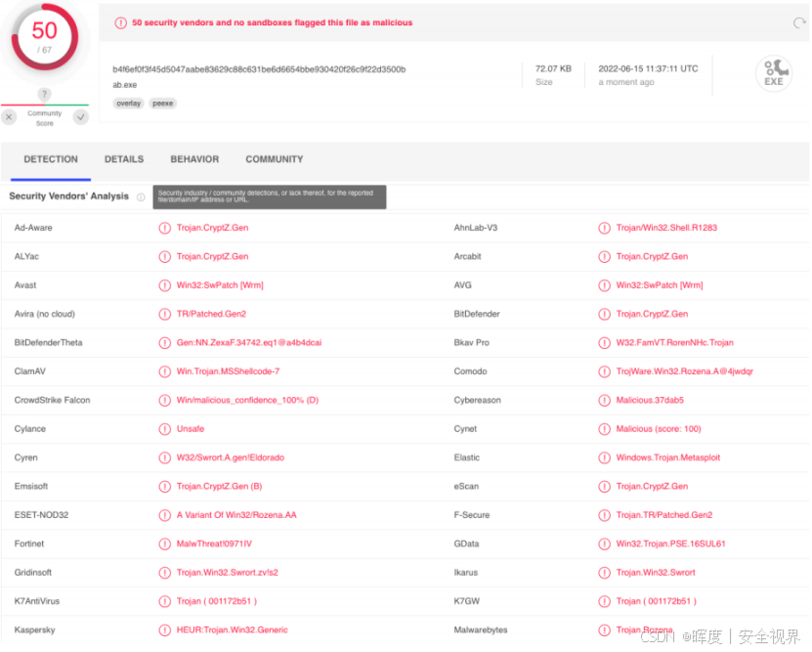Screen dimensions: 812x652
Task: Click the alert icon in the Cylance row
Action: 165,429
